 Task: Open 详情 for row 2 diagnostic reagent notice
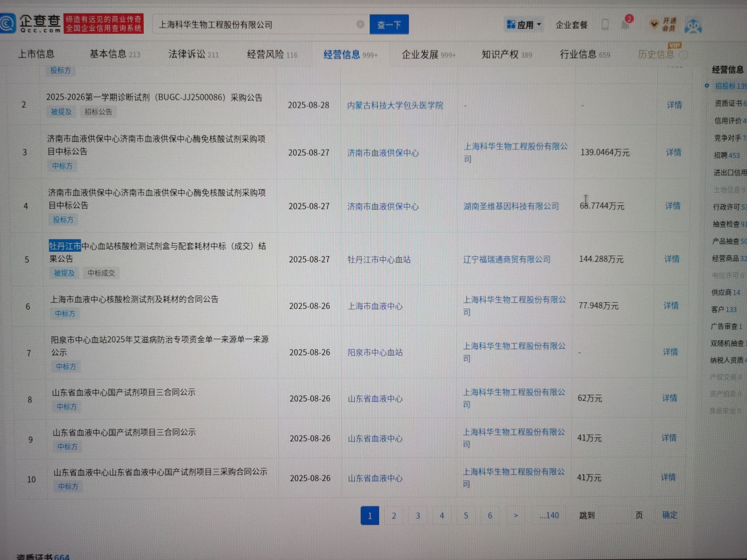674,105
